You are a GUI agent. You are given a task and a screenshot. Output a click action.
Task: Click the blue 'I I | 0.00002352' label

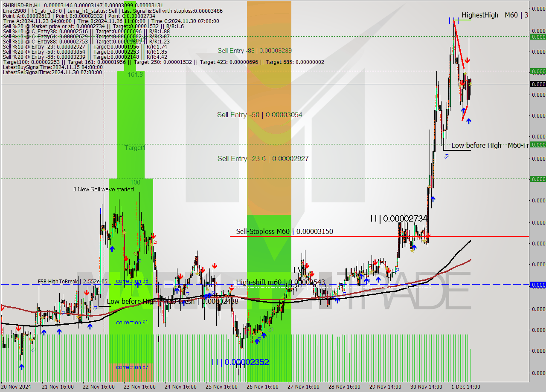[240, 362]
